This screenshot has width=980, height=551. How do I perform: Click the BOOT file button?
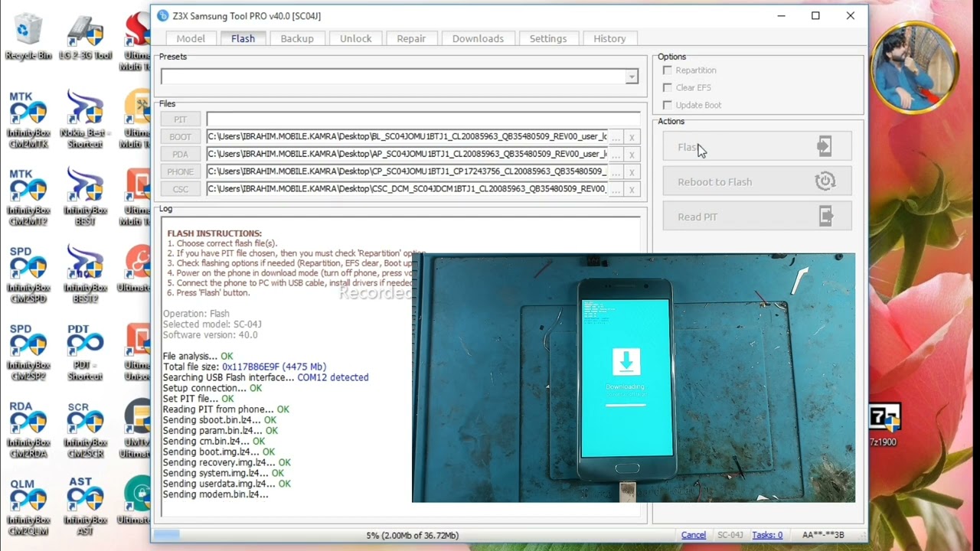click(181, 137)
